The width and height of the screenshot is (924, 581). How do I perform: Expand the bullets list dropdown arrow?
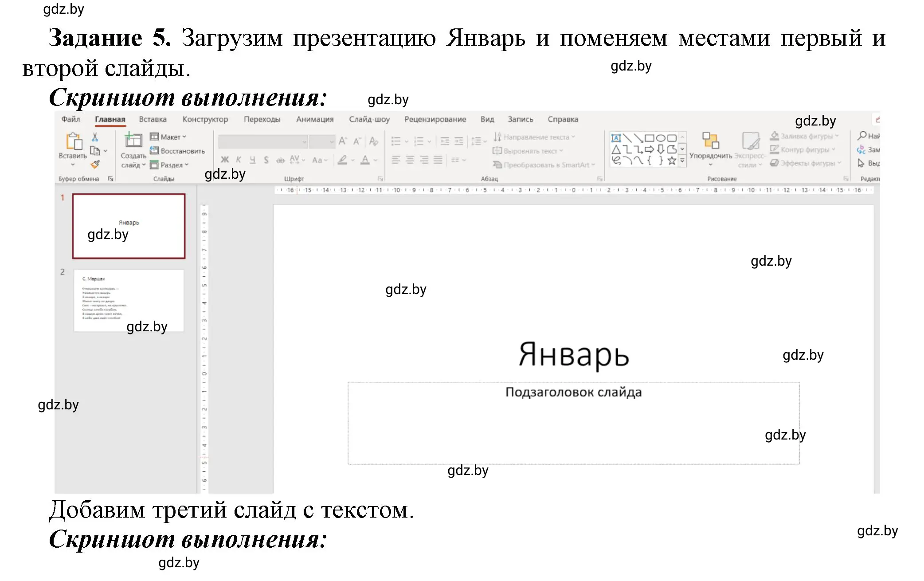pos(407,141)
